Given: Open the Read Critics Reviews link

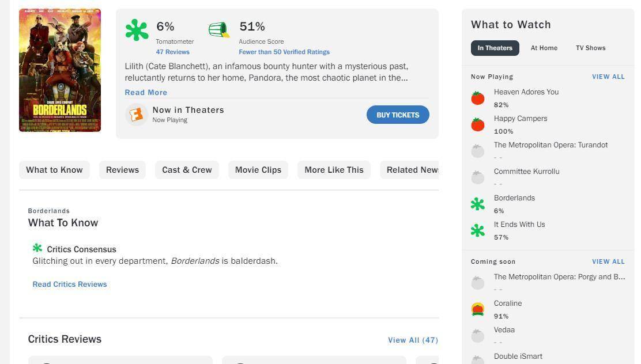Looking at the screenshot, I should 70,285.
